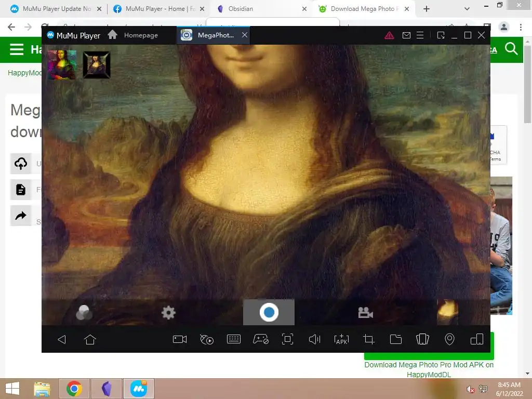
Task: Click the red warning triangle icon
Action: coord(389,35)
